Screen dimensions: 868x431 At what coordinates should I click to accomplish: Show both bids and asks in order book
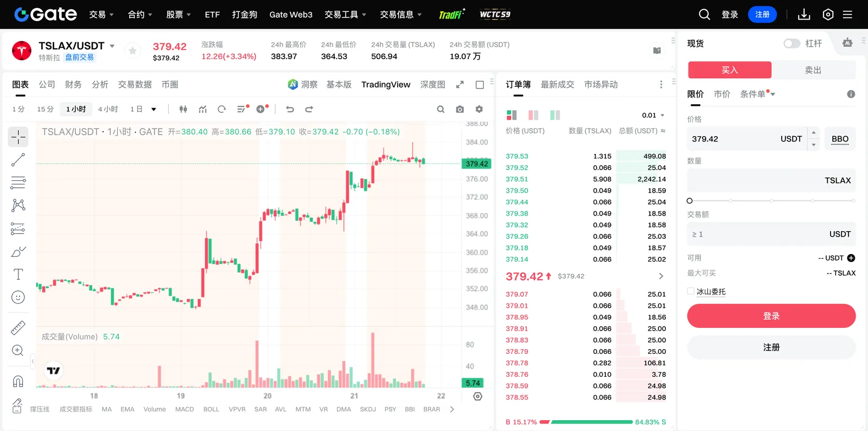coord(512,115)
